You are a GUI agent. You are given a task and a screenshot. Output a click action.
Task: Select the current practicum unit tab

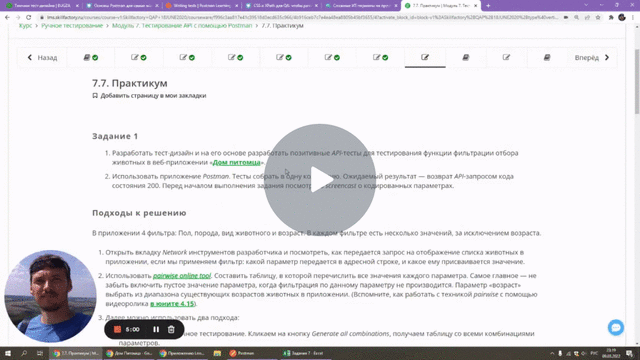pyautogui.click(x=425, y=58)
